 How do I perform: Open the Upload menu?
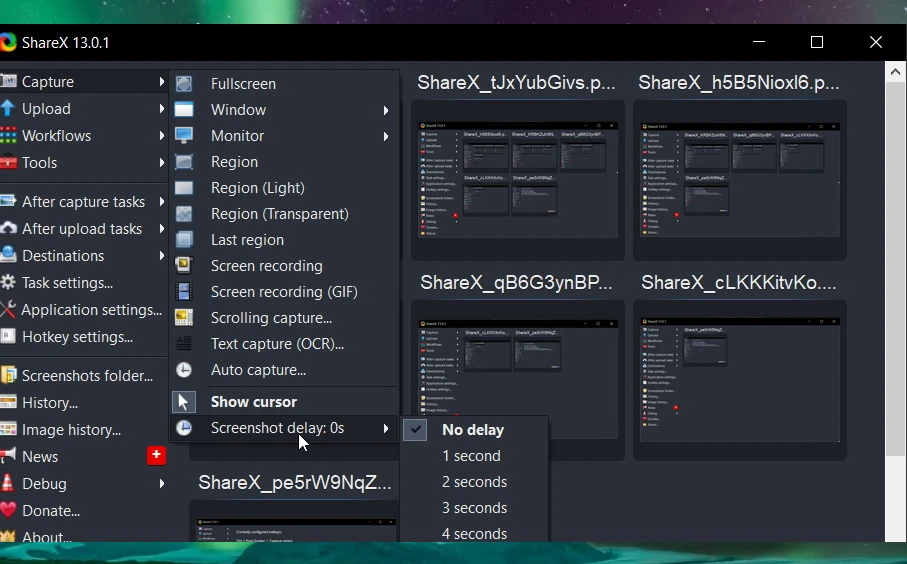(46, 109)
